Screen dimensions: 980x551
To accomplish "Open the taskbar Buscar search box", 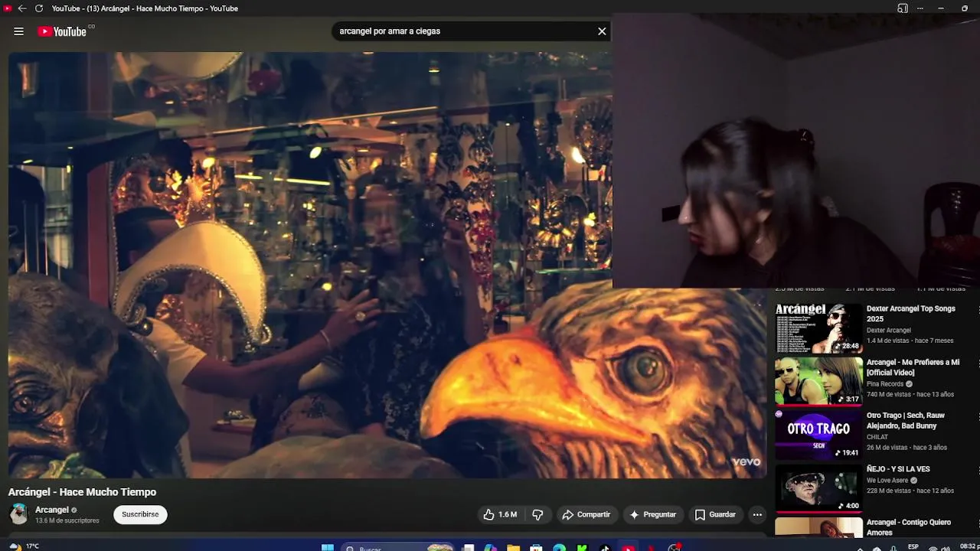I will click(398, 548).
